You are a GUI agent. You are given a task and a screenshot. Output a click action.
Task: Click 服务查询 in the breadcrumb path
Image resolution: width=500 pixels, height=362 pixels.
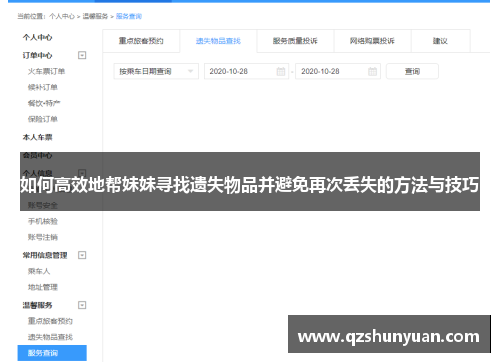tap(129, 16)
